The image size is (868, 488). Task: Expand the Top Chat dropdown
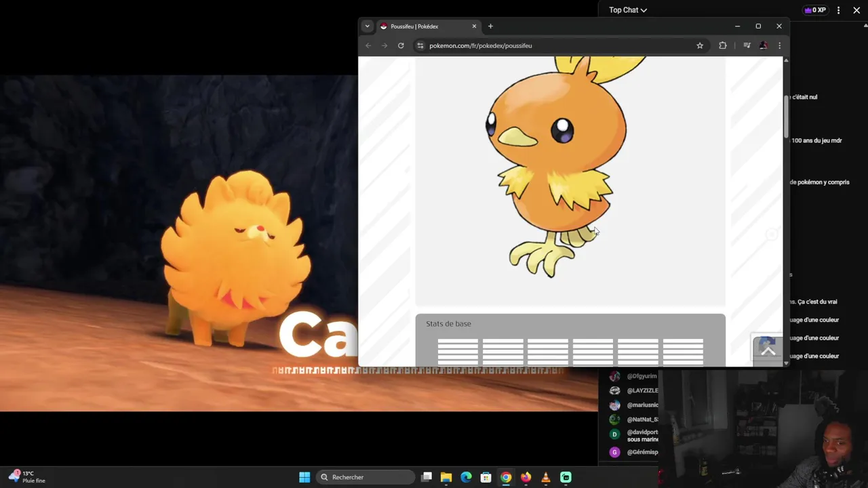tap(627, 10)
